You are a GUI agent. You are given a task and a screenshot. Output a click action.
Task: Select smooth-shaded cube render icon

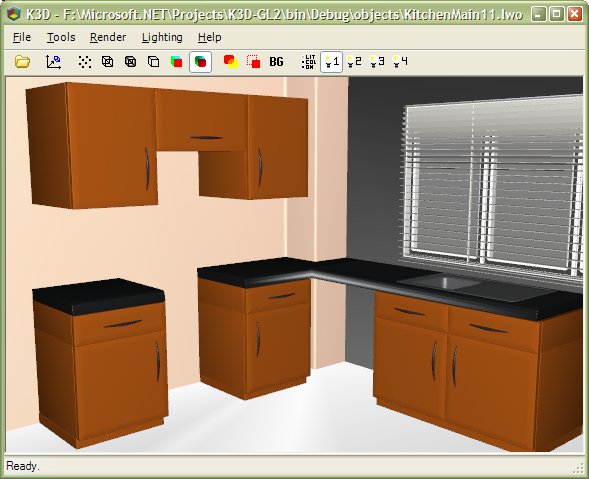point(200,62)
